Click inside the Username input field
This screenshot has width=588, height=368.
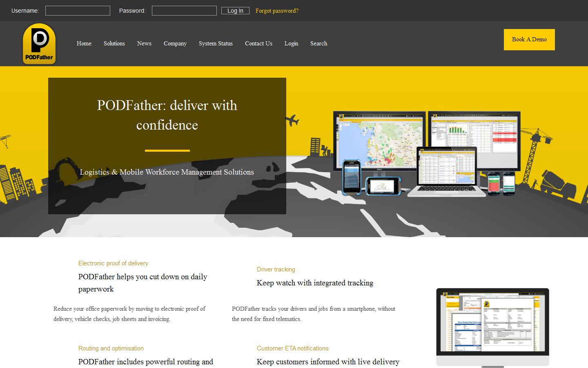tap(78, 11)
